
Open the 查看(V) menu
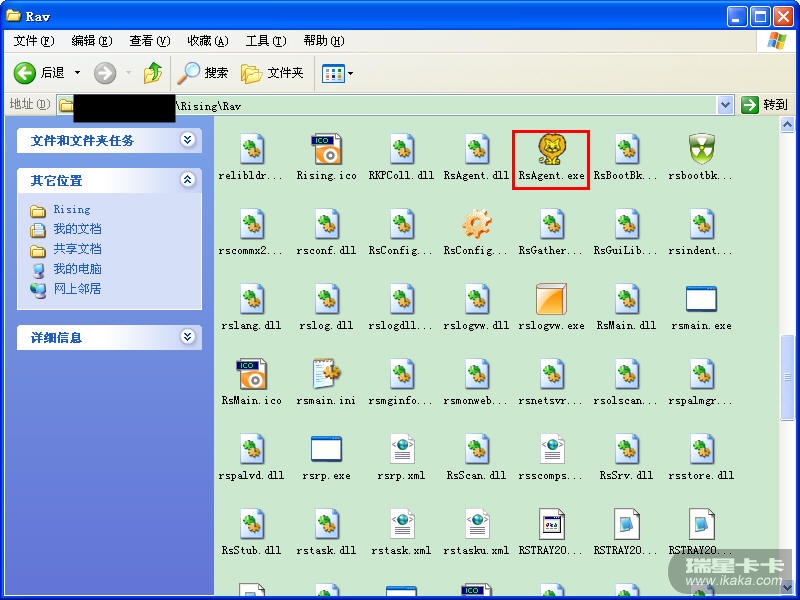[149, 41]
